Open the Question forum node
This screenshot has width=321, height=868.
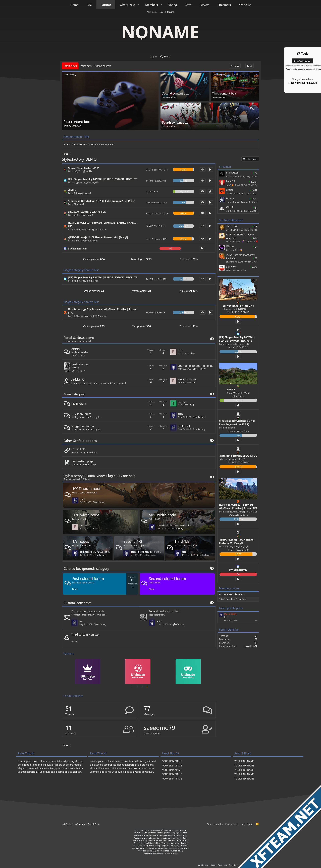click(x=81, y=414)
